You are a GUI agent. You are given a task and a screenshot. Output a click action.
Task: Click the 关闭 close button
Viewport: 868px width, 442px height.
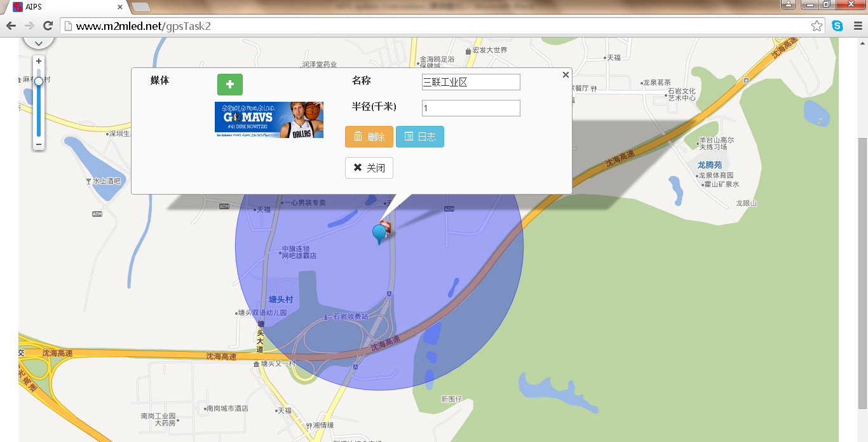pyautogui.click(x=369, y=168)
